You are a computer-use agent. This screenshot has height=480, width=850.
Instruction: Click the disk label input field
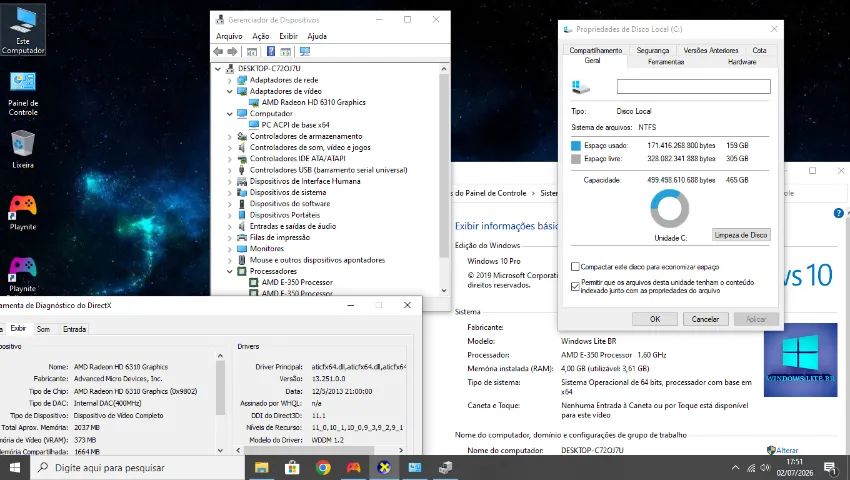[693, 87]
